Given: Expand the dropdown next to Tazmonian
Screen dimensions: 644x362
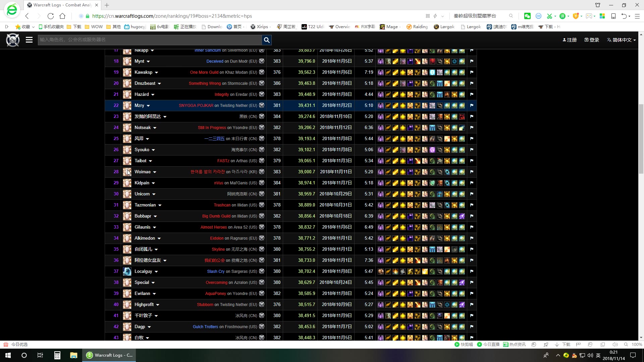Looking at the screenshot, I should 160,205.
